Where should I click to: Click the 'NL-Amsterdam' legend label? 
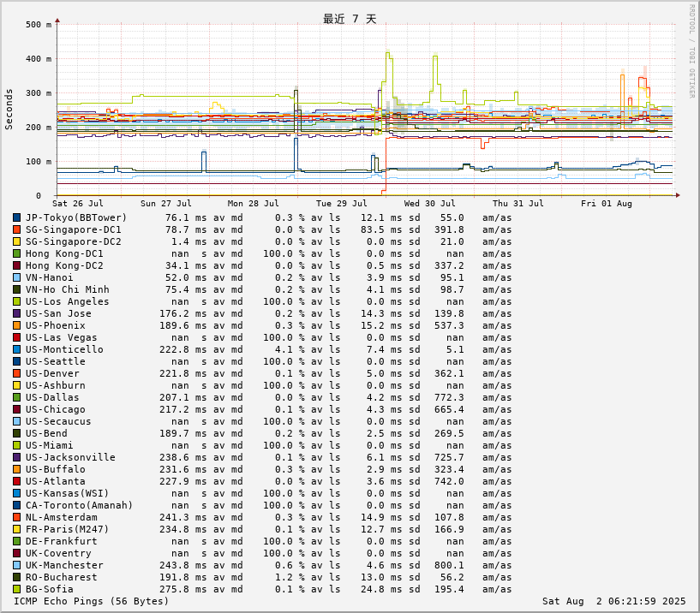point(61,517)
